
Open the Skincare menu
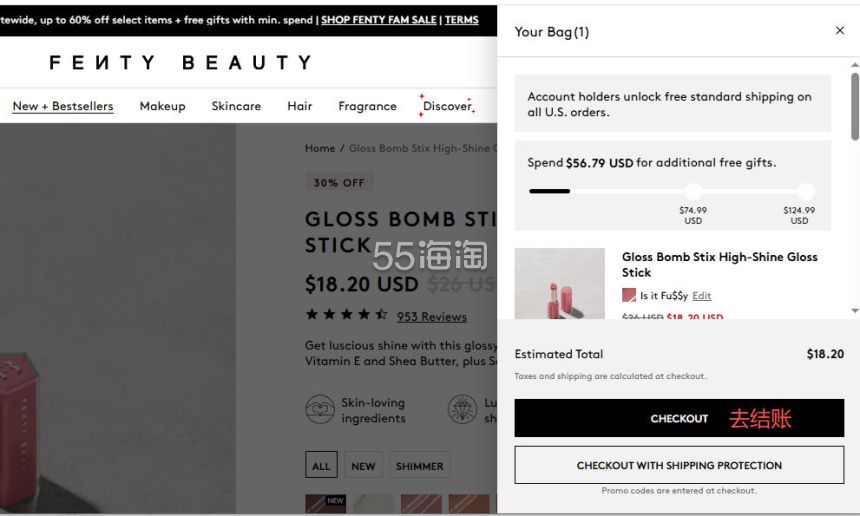(x=236, y=106)
